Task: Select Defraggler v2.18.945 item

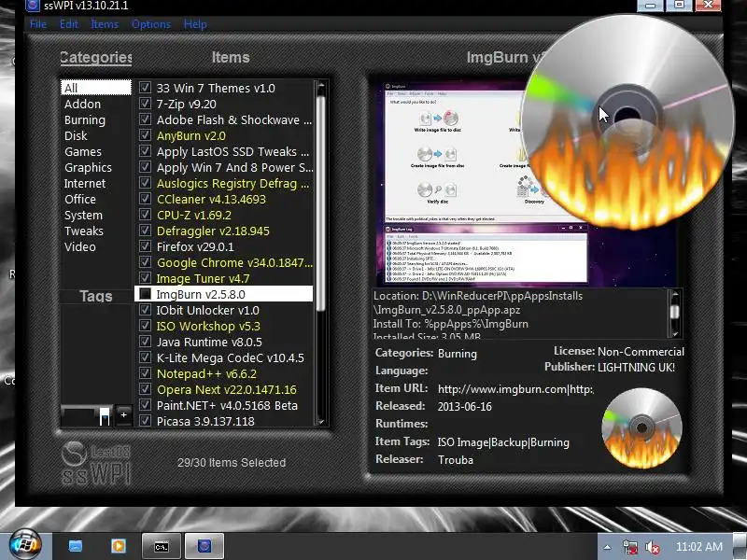Action: click(213, 231)
